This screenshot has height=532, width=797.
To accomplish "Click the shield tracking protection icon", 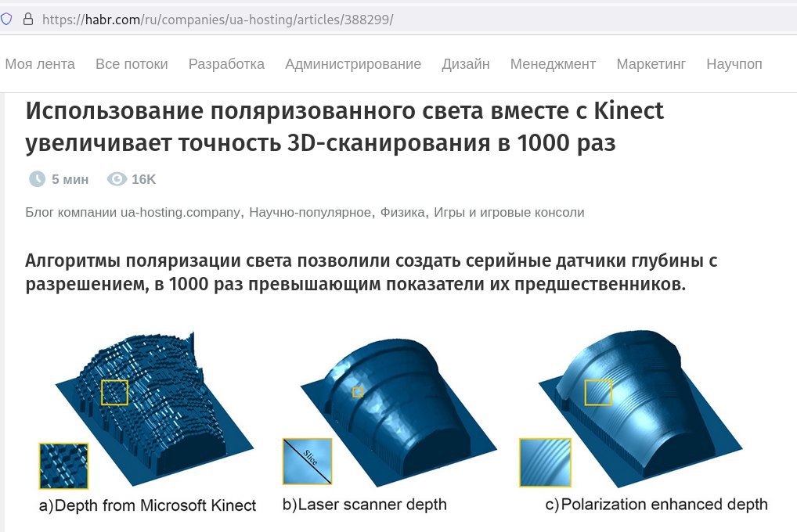I will coord(6,20).
